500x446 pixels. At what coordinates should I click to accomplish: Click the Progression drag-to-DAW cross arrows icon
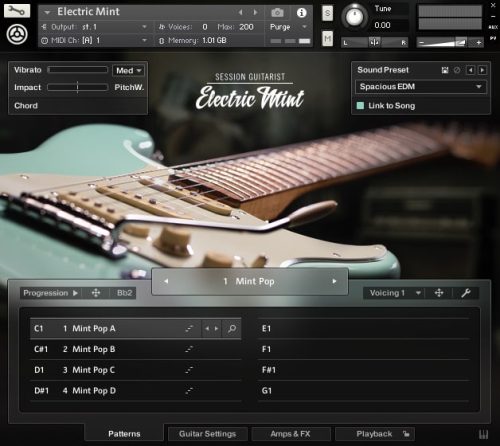click(96, 293)
